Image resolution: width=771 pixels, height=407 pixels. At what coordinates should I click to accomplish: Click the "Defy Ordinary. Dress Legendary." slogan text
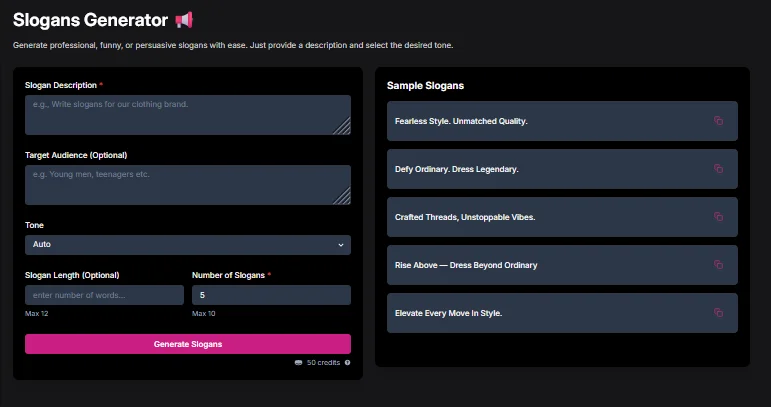(457, 169)
